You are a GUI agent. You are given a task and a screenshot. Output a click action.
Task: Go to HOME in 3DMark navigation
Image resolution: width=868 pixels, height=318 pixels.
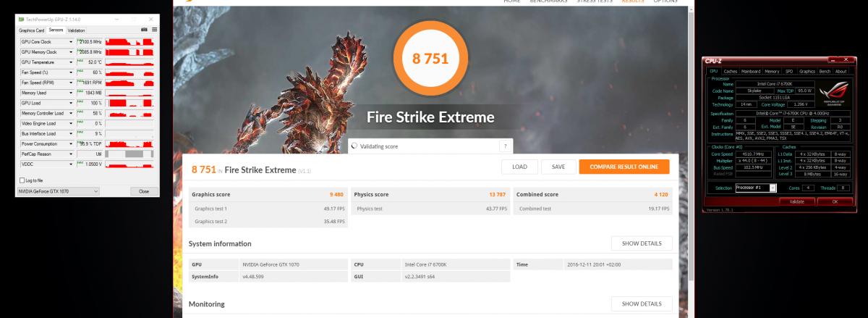511,1
